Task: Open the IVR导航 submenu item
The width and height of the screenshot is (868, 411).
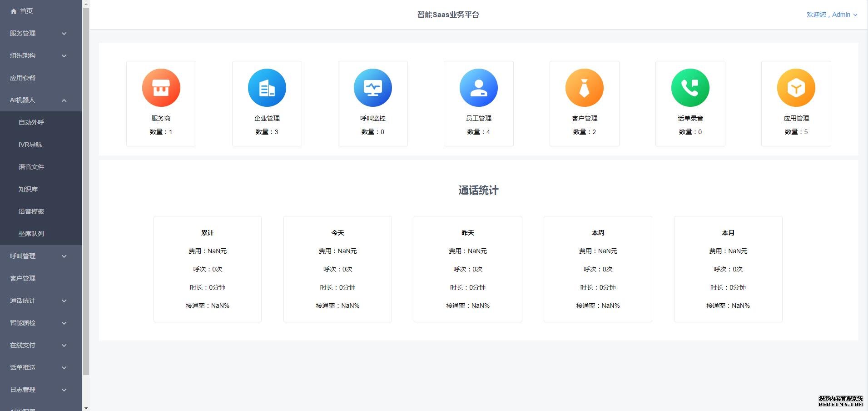Action: [x=30, y=145]
